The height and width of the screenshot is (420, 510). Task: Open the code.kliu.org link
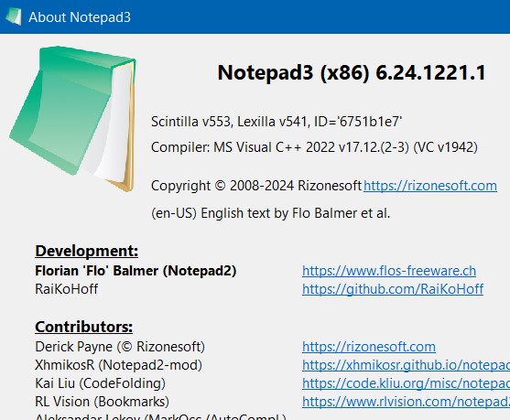point(406,383)
